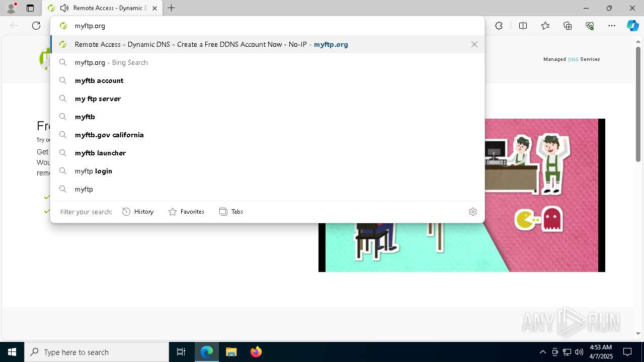Open Copilot sidebar icon
The width and height of the screenshot is (644, 362).
(x=632, y=26)
